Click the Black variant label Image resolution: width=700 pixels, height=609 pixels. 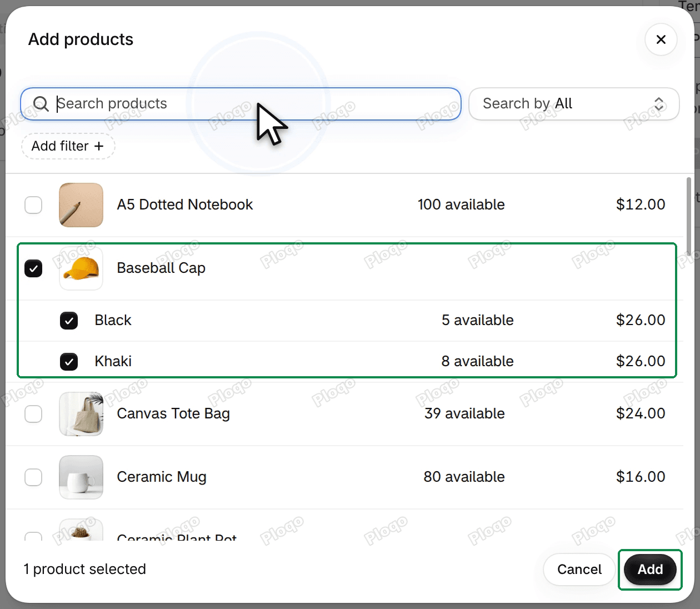[113, 321]
